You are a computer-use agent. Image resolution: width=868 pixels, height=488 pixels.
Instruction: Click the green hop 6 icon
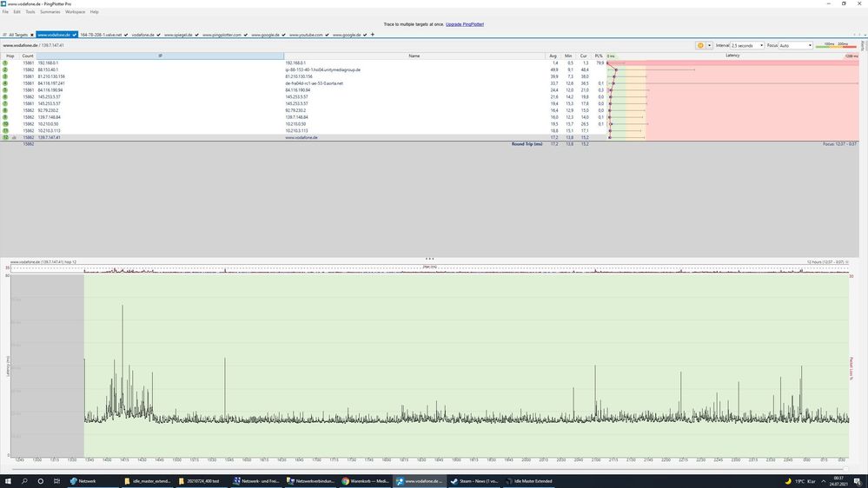click(5, 97)
